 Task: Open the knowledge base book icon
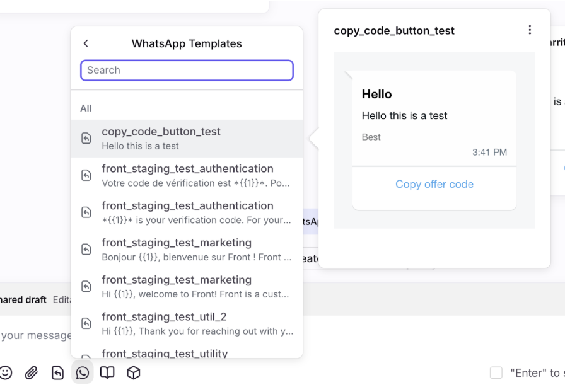coord(107,372)
